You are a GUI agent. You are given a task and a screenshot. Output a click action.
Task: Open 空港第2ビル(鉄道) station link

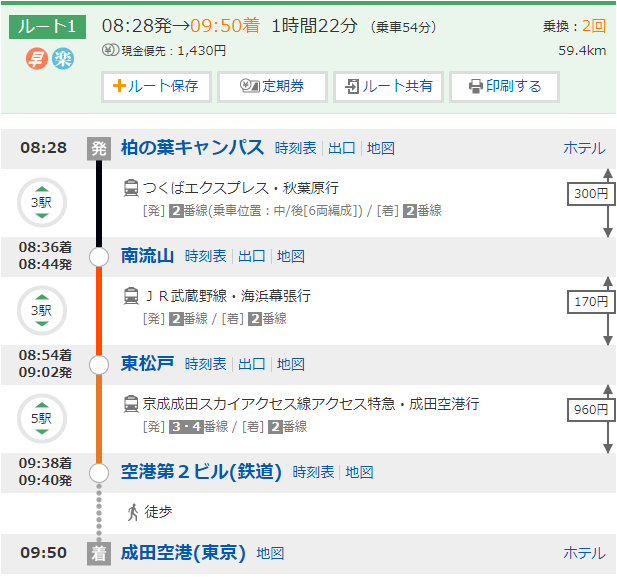[x=201, y=472]
